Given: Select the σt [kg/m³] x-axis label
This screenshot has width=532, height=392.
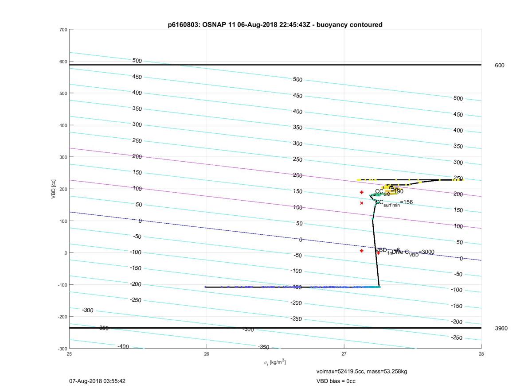Looking at the screenshot, I should tap(275, 362).
